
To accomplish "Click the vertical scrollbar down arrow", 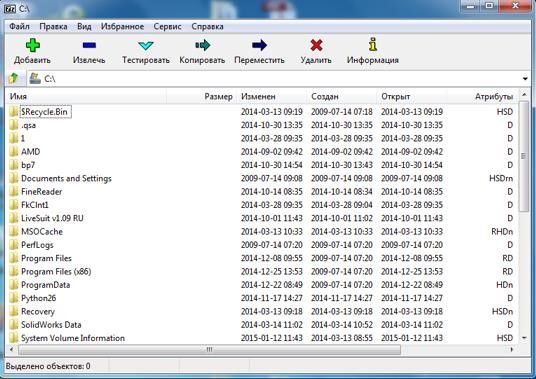I will 524,338.
